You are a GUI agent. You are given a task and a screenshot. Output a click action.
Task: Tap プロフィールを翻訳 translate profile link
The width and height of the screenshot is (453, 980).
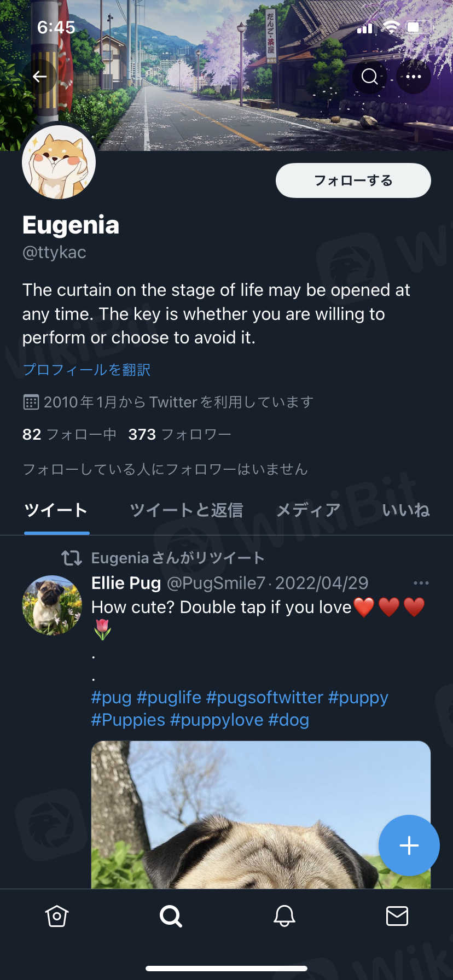pos(86,370)
